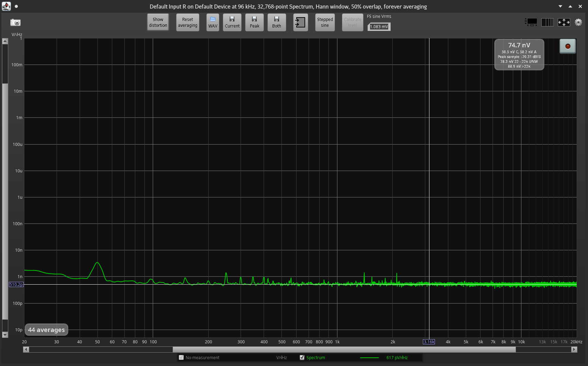
Task: Toggle the No measurement checkbox
Action: [x=181, y=357]
